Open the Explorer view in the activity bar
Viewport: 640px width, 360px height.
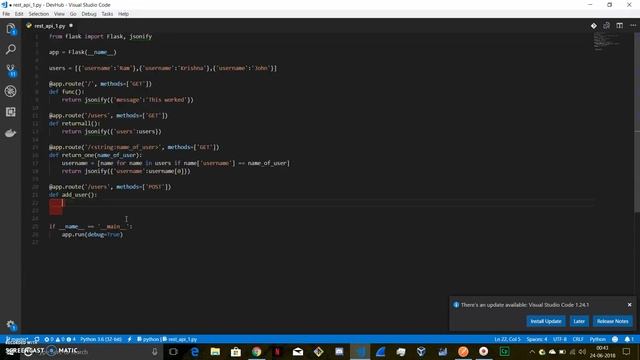[11, 29]
